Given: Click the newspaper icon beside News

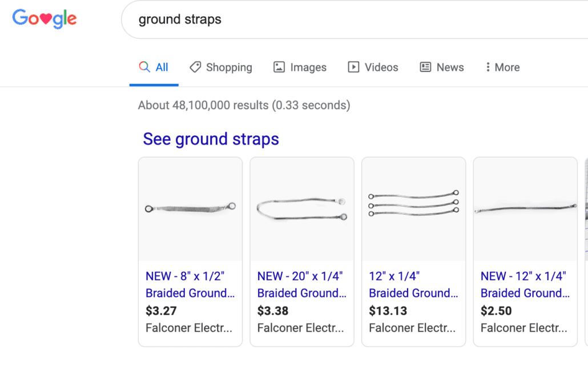Looking at the screenshot, I should (425, 67).
